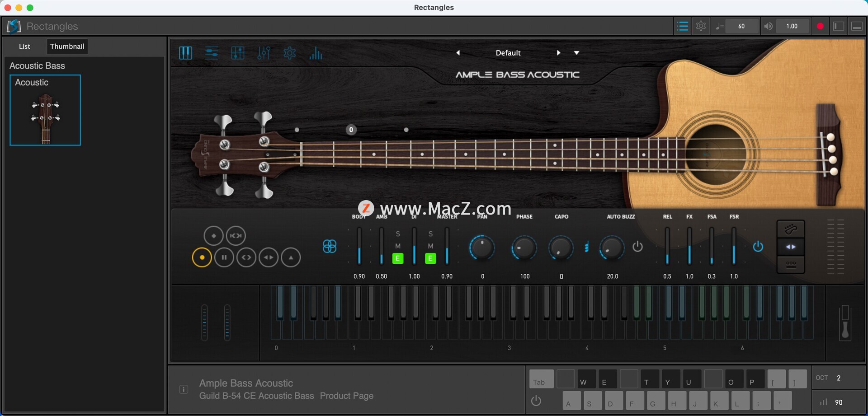Image resolution: width=868 pixels, height=416 pixels.
Task: Select the next preset arrow
Action: point(559,53)
